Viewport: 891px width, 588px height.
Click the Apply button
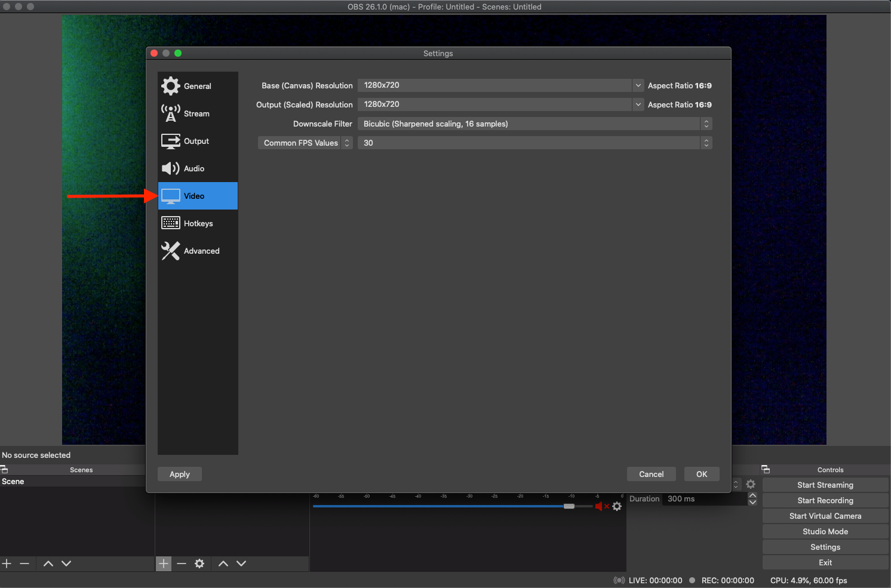180,474
